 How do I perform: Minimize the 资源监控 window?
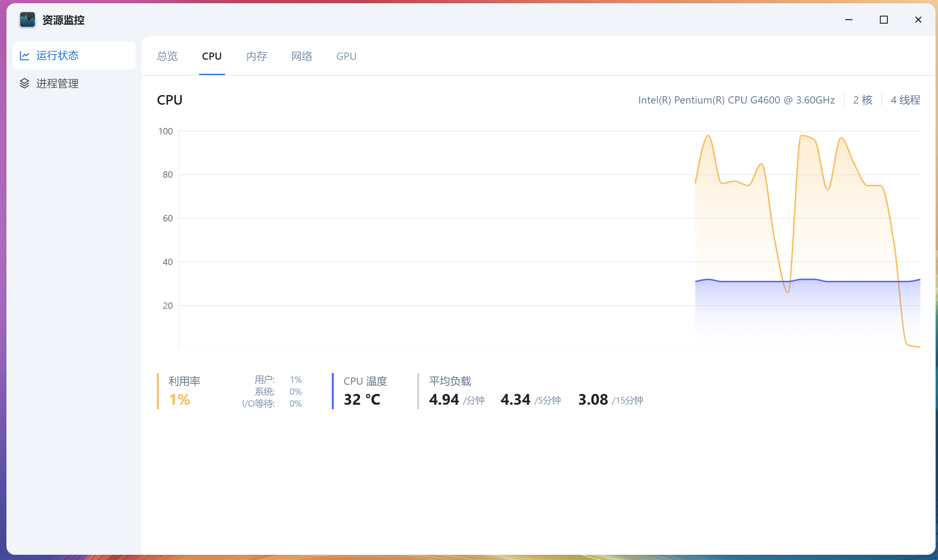pyautogui.click(x=849, y=20)
